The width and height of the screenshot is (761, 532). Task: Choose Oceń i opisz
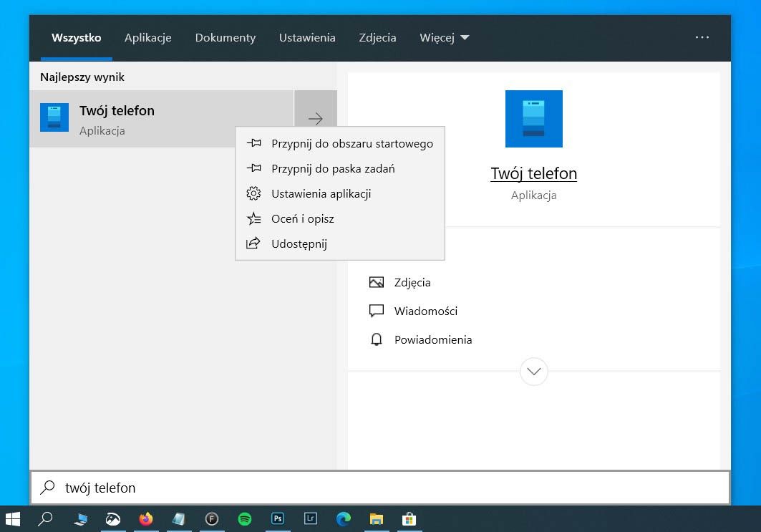point(340,219)
